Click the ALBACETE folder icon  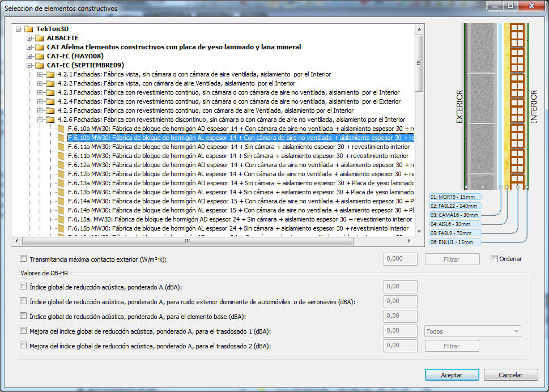[40, 38]
